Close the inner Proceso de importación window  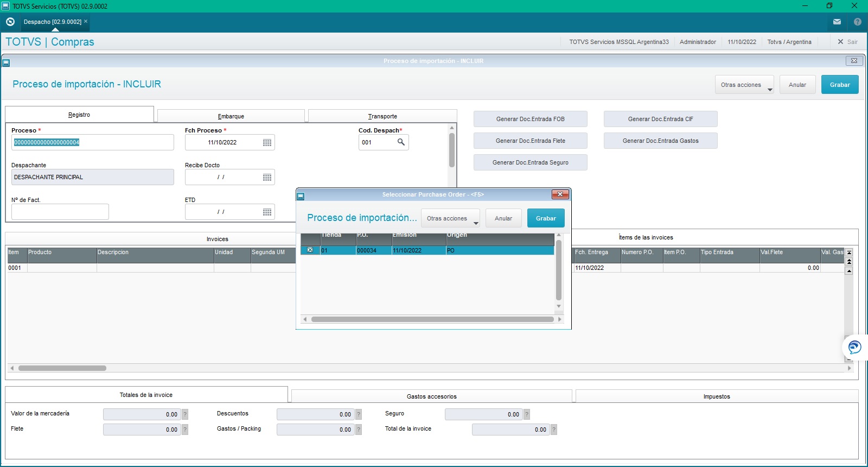click(x=854, y=61)
